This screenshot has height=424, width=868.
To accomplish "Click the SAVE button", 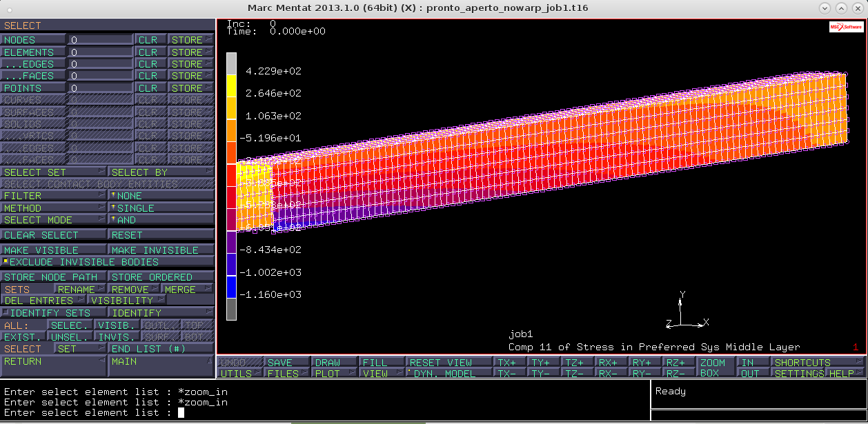I will (x=288, y=363).
